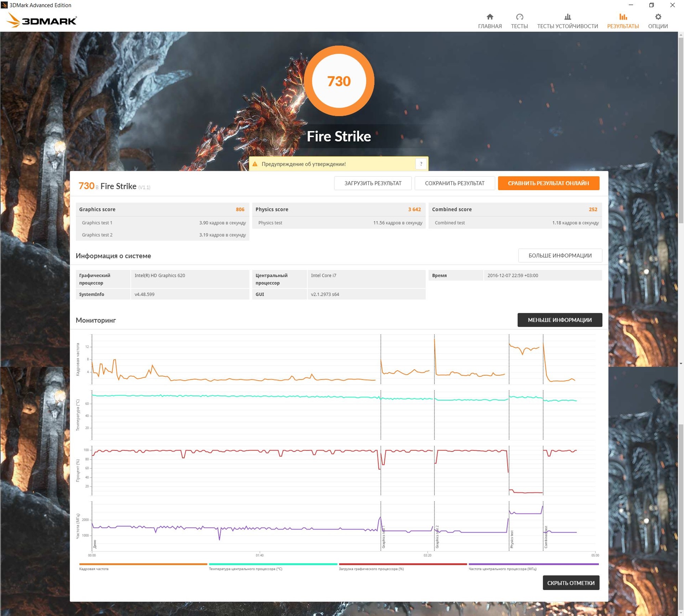Click the orange results chart icon
Screen dimensions: 684x616
pyautogui.click(x=623, y=17)
